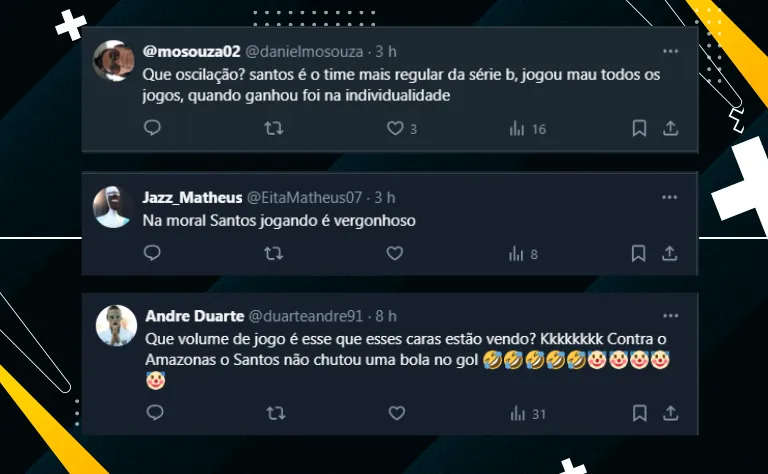Like the @mosouza02 tweet with 3 likes
The image size is (768, 474).
(x=395, y=128)
